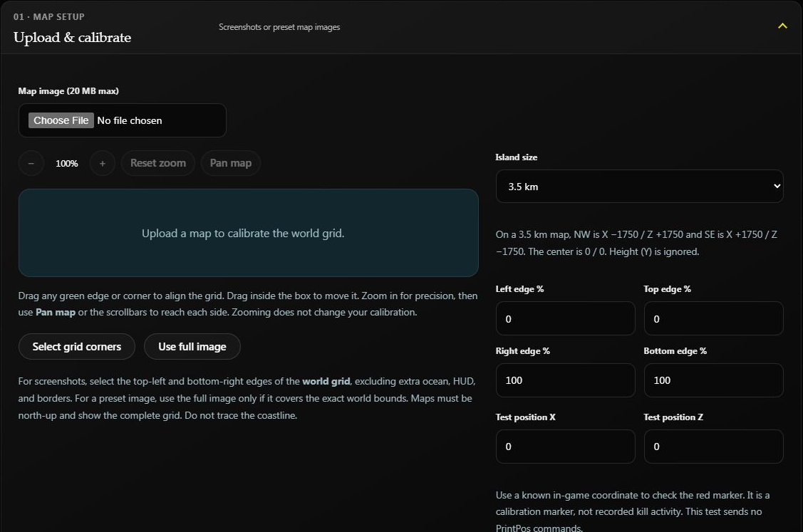This screenshot has width=803, height=532.
Task: Open the Island size dropdown
Action: coord(639,187)
